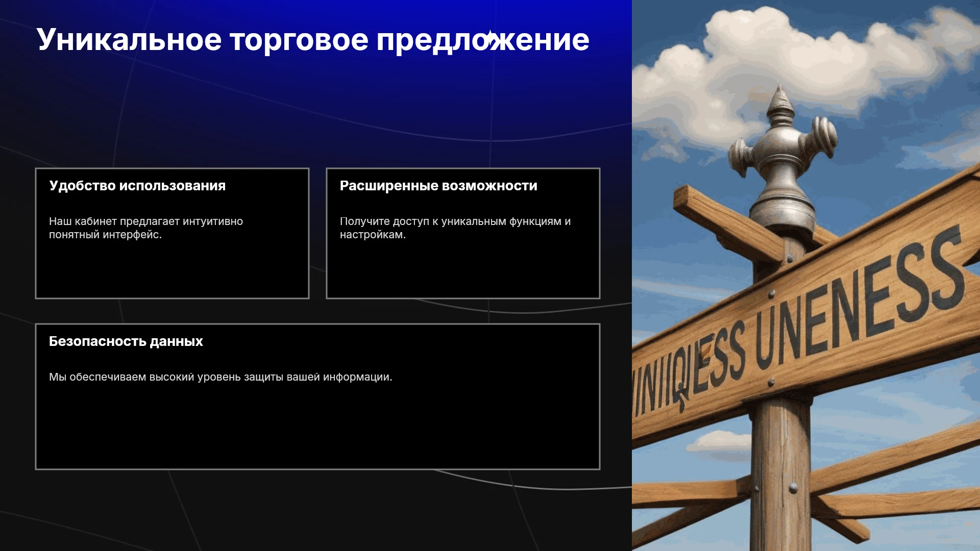Screen dimensions: 980x551
Task: Click empty space inside the Удобство использования card
Action: [x=172, y=270]
